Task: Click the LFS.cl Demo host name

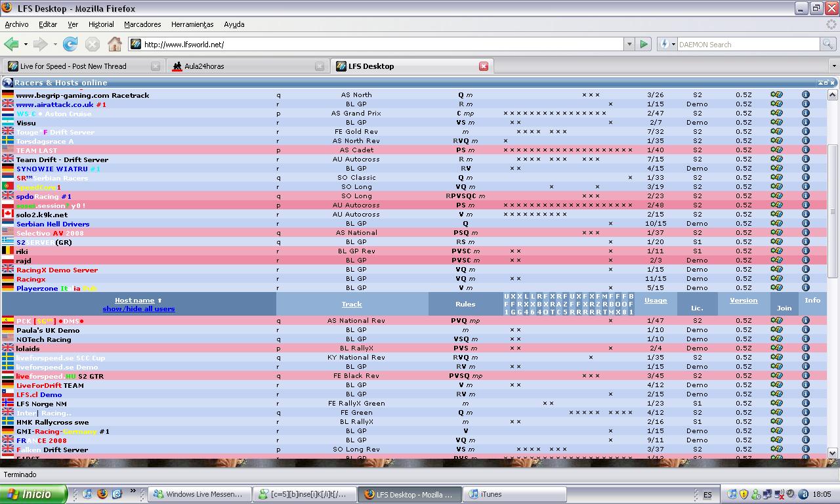Action: tap(39, 394)
